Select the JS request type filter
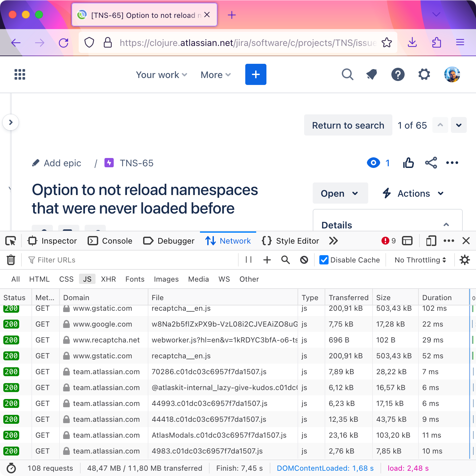 [87, 279]
